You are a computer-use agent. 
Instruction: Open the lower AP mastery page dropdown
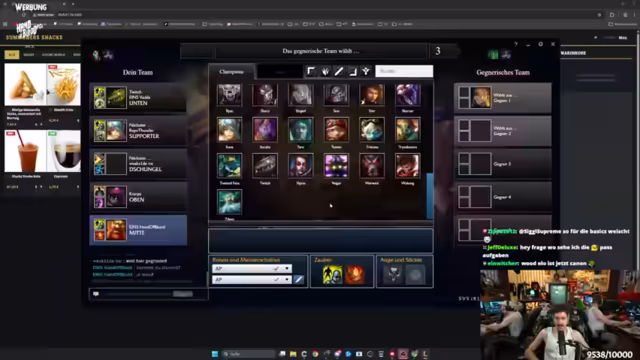click(252, 280)
